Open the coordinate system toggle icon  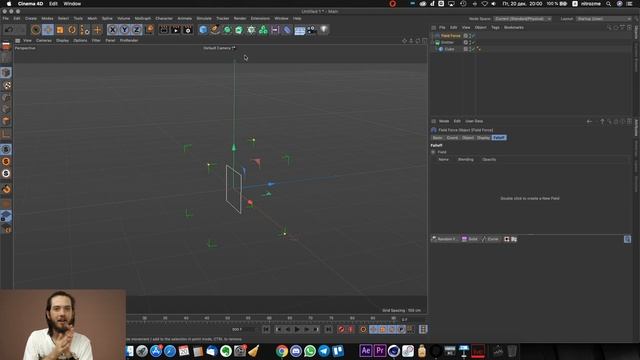click(149, 29)
